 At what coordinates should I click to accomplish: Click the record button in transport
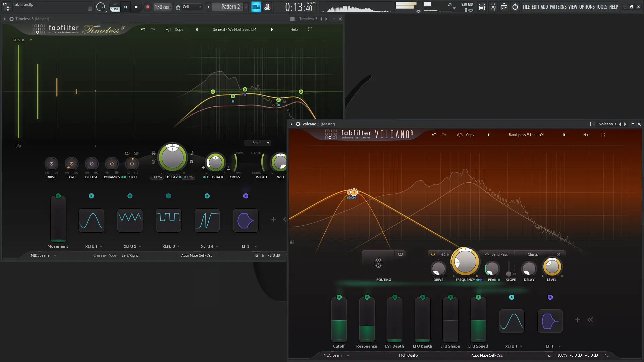pyautogui.click(x=148, y=7)
